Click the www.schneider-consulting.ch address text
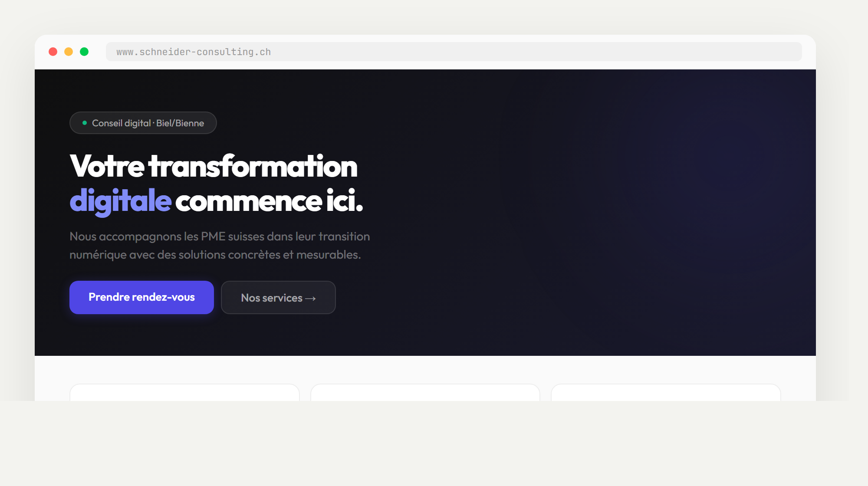This screenshot has height=486, width=868. coord(193,52)
